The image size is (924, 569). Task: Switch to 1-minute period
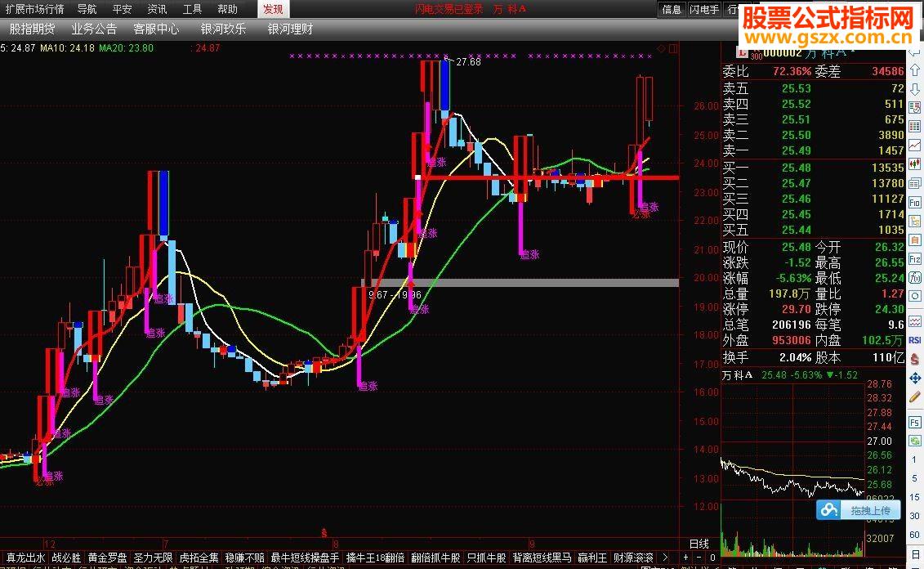coord(914,459)
